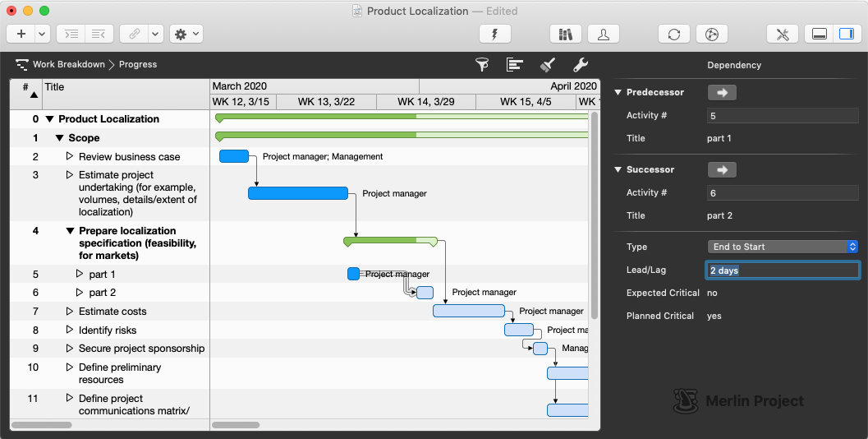Image resolution: width=868 pixels, height=439 pixels.
Task: Toggle the bottom panel view
Action: (x=818, y=34)
